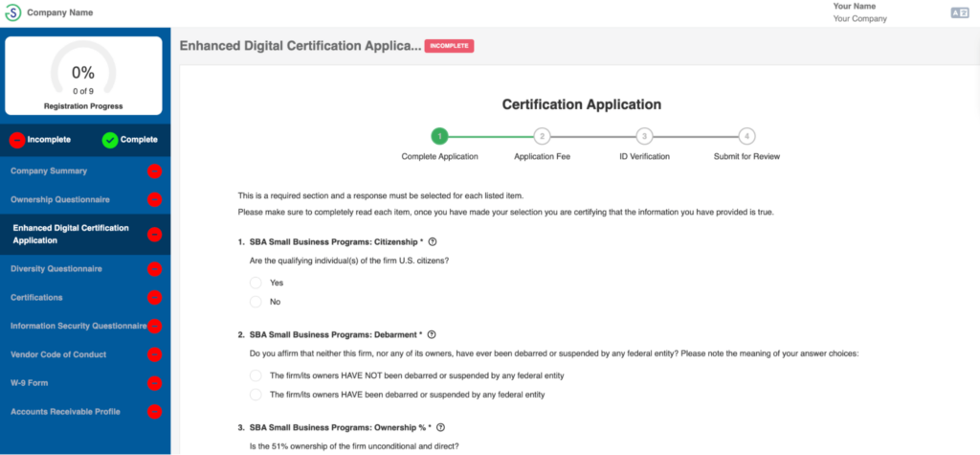Viewport: 980px width, 455px height.
Task: Open Diversity Questionnaire section
Action: coord(56,269)
